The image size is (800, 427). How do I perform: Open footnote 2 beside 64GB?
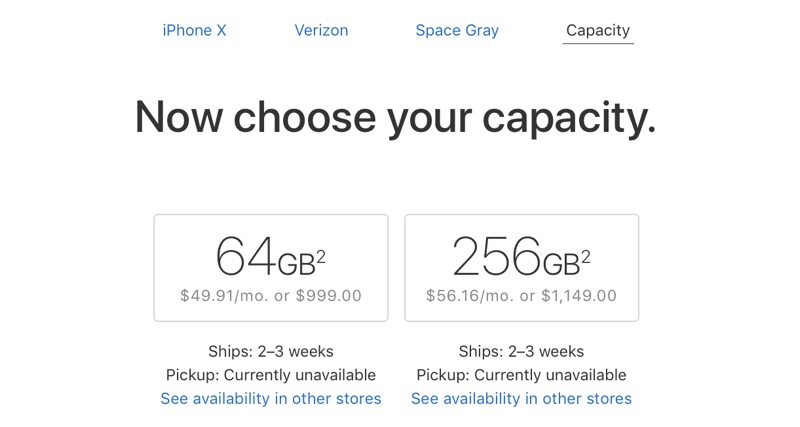[x=321, y=258]
